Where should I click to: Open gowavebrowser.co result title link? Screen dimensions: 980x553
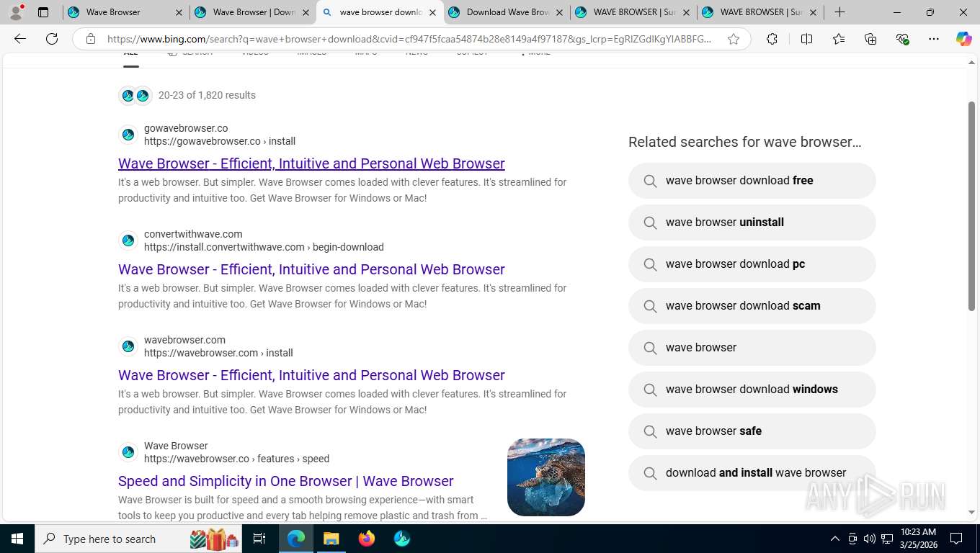[311, 163]
